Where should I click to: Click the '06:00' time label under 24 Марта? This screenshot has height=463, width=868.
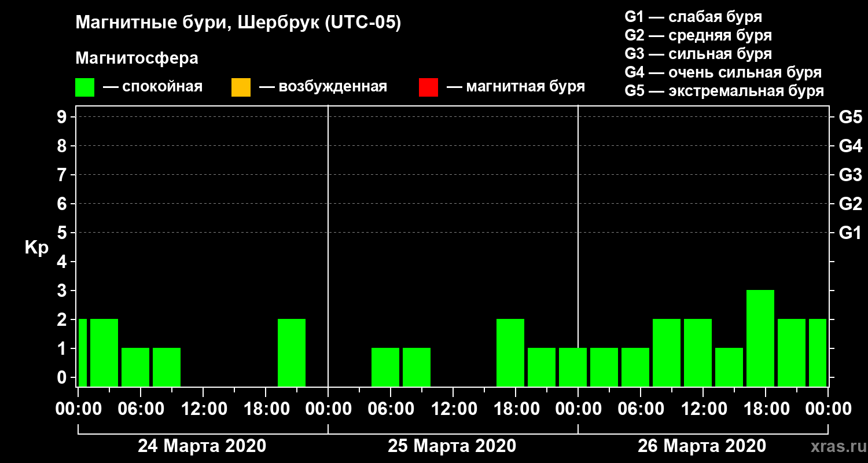click(x=141, y=409)
